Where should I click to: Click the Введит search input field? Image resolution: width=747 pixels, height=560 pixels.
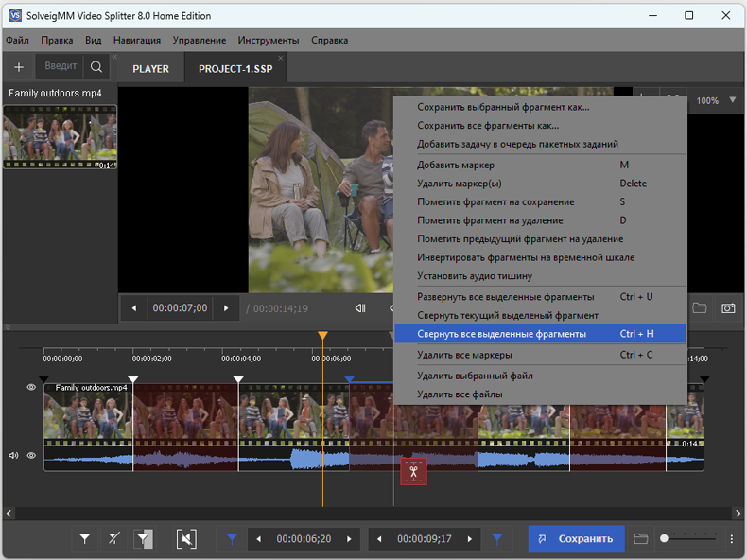60,66
